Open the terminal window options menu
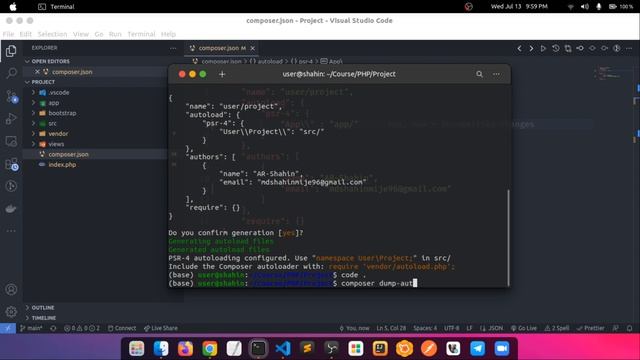Image resolution: width=640 pixels, height=360 pixels. (x=496, y=74)
